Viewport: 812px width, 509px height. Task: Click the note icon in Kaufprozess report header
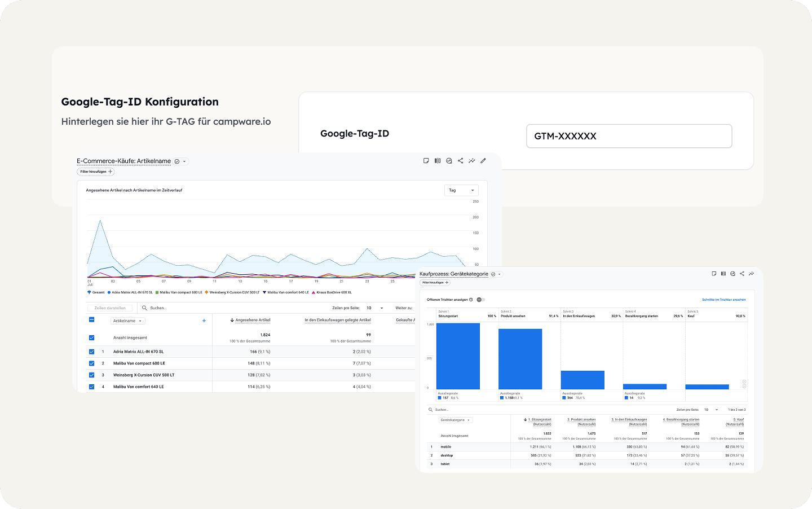714,274
